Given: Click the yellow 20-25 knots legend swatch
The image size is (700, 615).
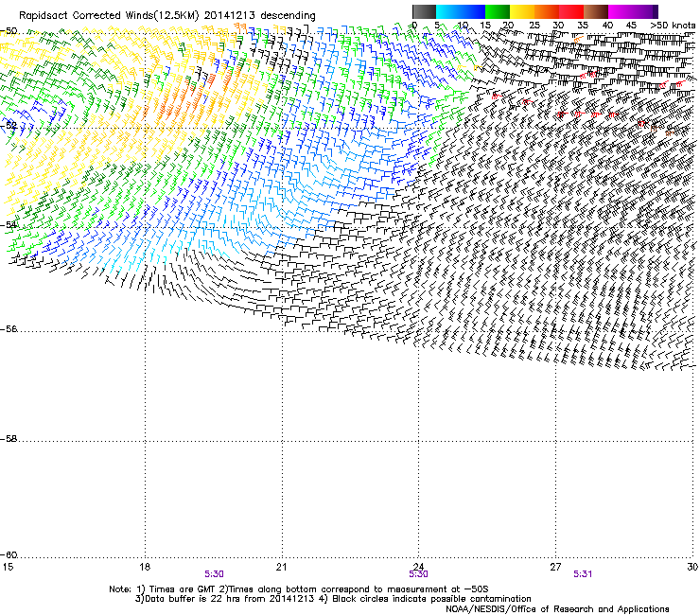Looking at the screenshot, I should pos(522,11).
